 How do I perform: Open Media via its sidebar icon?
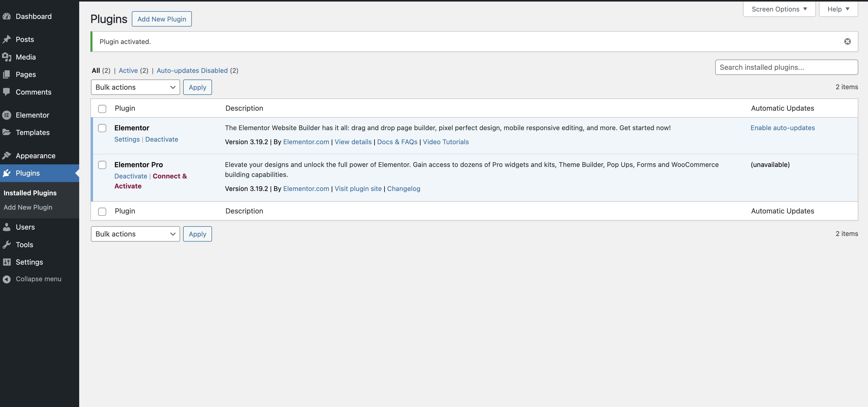coord(7,57)
